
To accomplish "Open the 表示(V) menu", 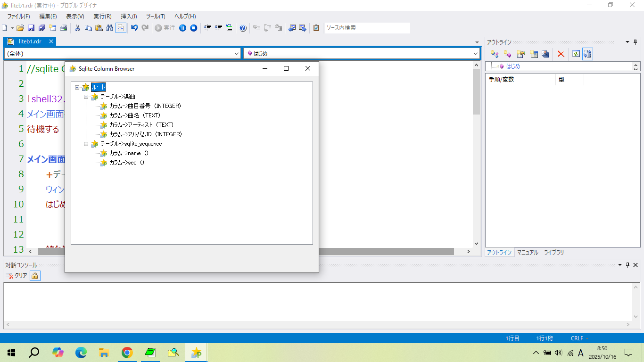I will click(x=75, y=16).
